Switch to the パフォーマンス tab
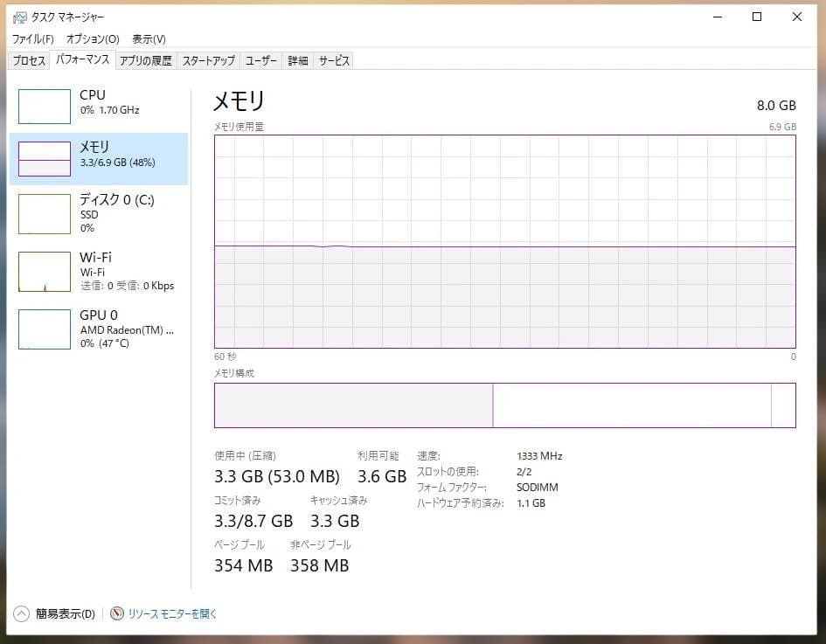 pyautogui.click(x=83, y=59)
